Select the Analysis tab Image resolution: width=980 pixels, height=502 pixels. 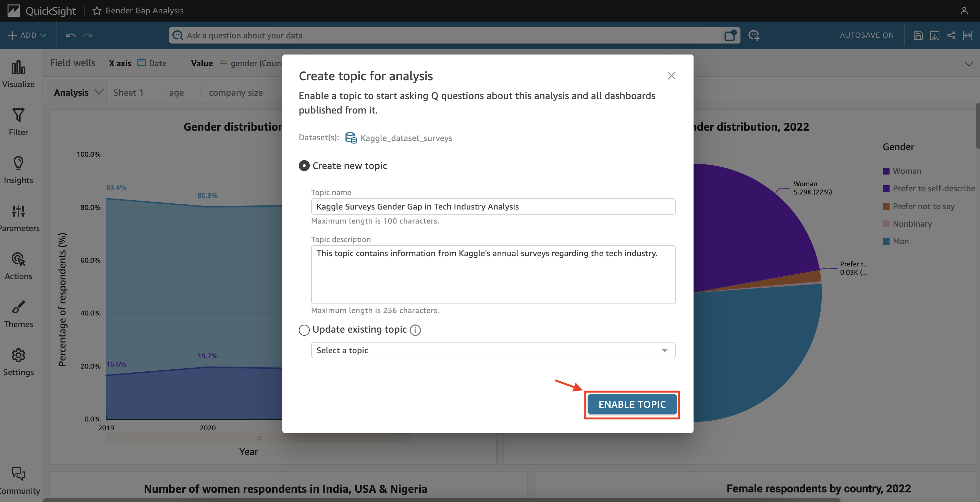[71, 93]
